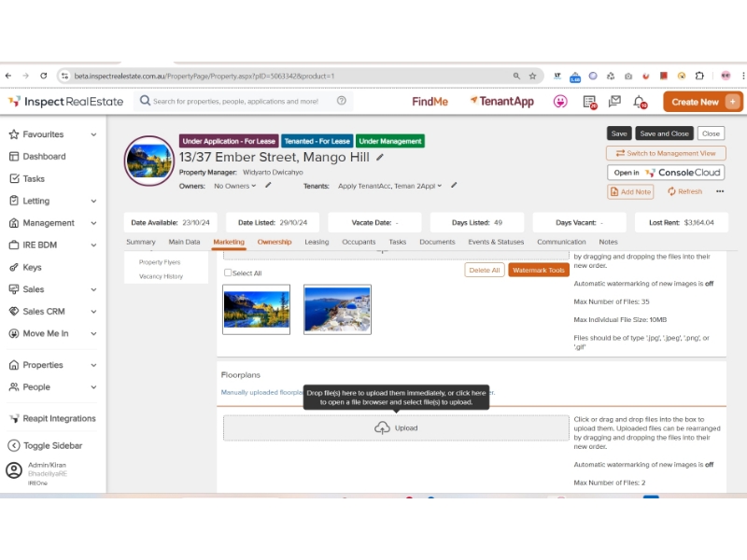Click the Save and Close button
The width and height of the screenshot is (747, 560).
tap(665, 133)
